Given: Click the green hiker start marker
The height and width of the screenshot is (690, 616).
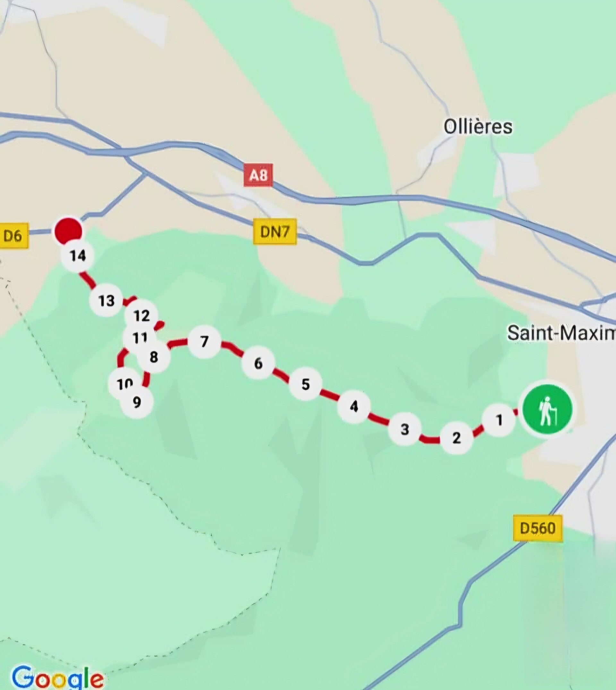Looking at the screenshot, I should point(547,409).
